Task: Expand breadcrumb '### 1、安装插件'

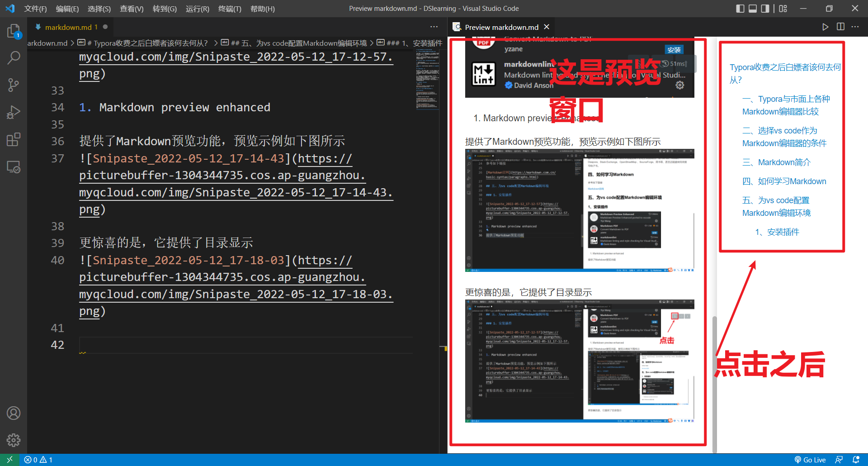Action: (x=409, y=43)
